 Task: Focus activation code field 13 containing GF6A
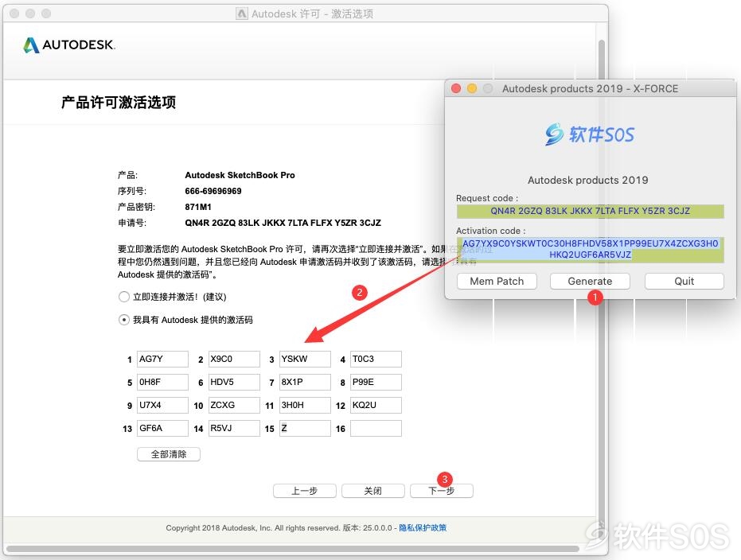coord(162,428)
